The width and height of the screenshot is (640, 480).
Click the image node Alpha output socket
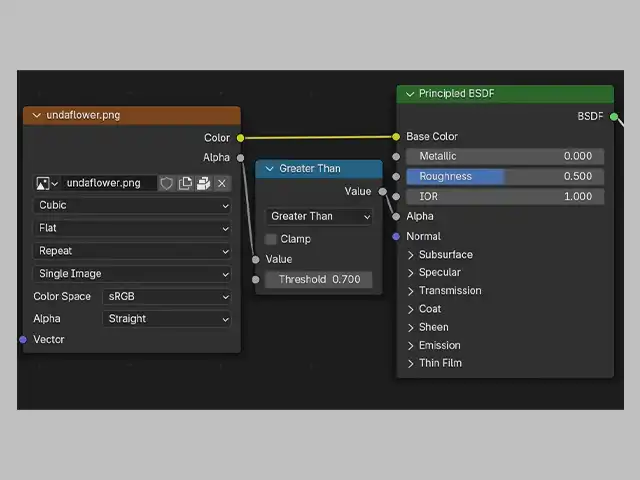pyautogui.click(x=240, y=158)
